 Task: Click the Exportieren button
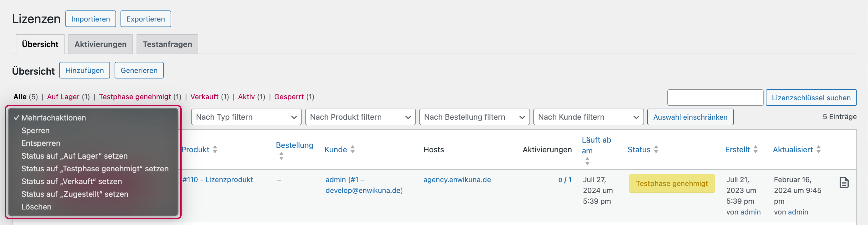tap(146, 19)
